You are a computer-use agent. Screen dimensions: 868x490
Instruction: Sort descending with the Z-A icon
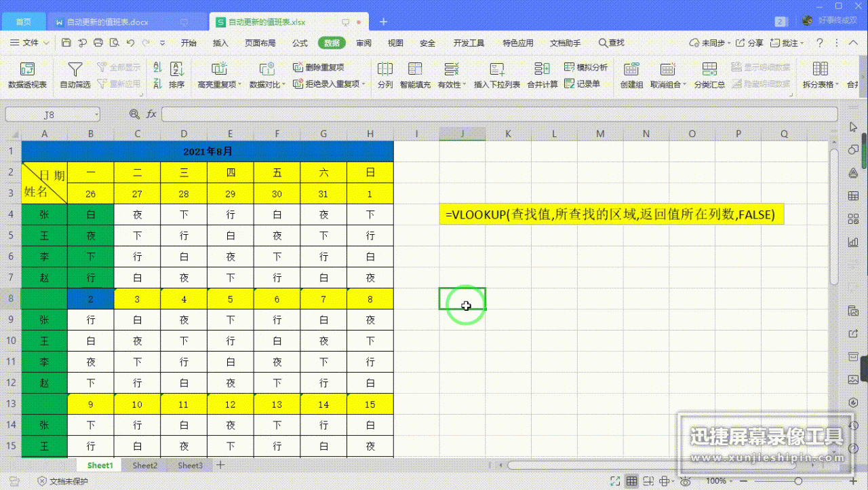(x=157, y=84)
